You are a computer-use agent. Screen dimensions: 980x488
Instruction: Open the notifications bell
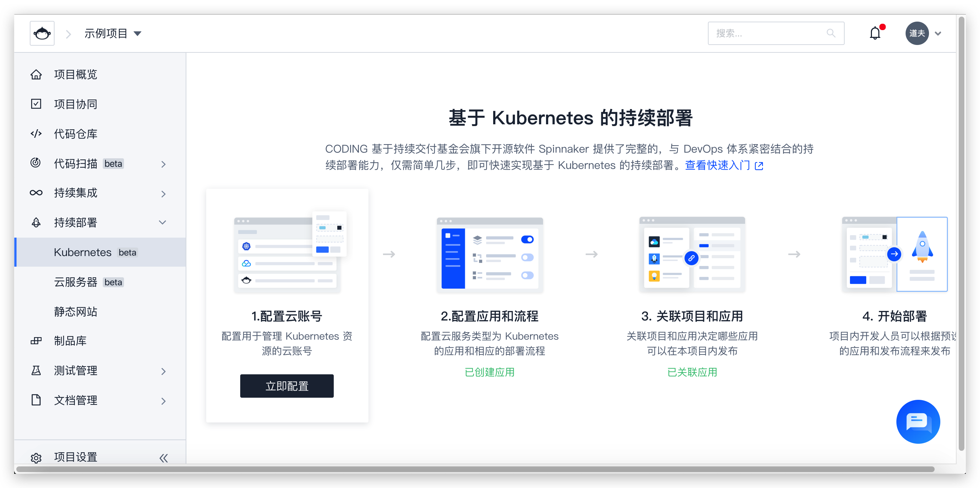click(x=875, y=34)
